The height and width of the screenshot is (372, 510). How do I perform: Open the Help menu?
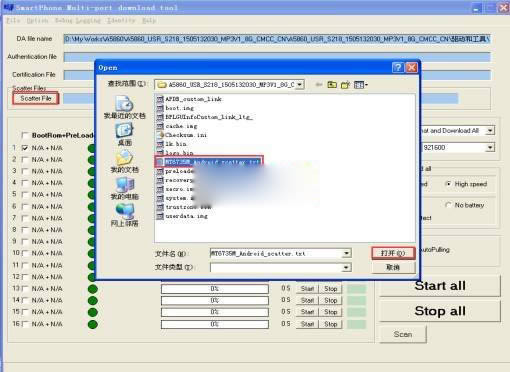pos(149,20)
